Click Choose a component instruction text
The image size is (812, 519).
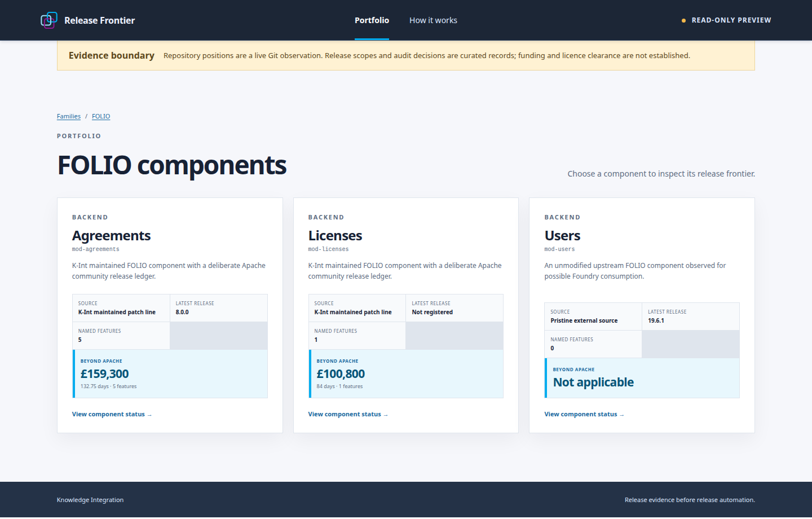[661, 174]
